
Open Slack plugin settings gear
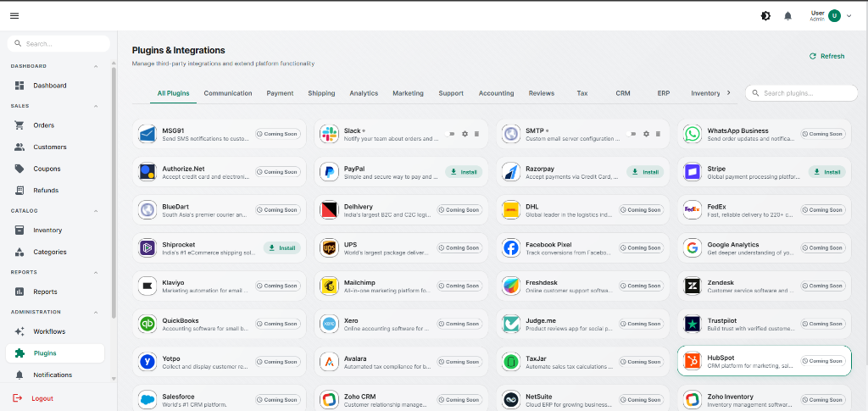(x=465, y=134)
